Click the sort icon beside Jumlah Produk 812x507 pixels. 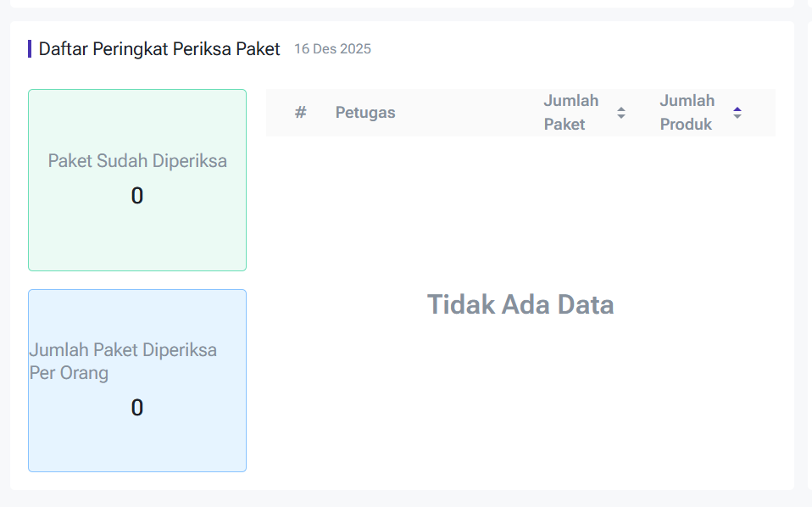tap(737, 113)
